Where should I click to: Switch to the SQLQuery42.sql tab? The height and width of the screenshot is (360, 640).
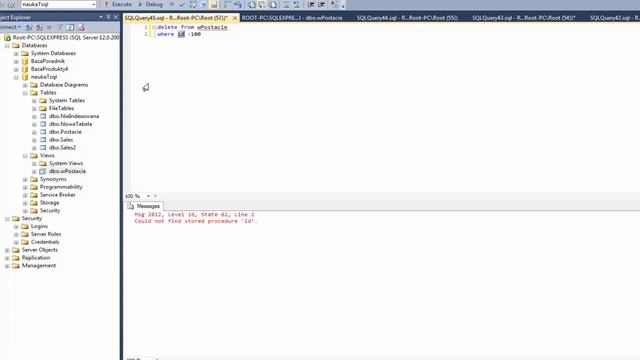click(x=614, y=18)
